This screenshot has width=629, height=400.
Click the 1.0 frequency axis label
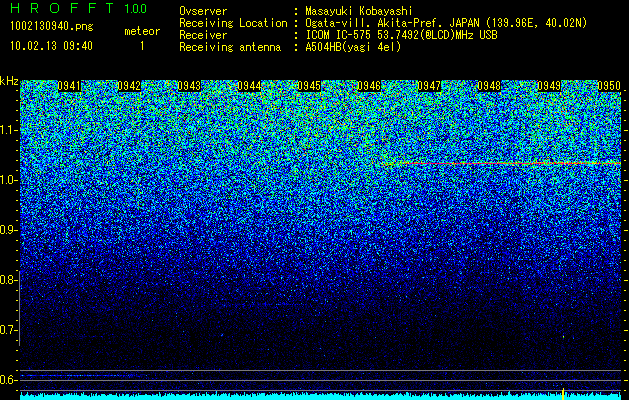pyautogui.click(x=9, y=181)
